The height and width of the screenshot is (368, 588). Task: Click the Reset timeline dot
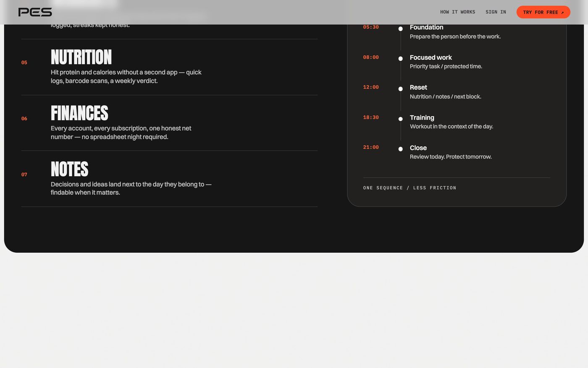[x=401, y=89]
